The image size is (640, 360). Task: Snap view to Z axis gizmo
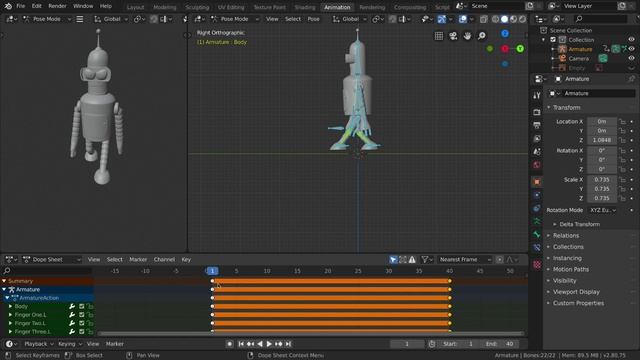pyautogui.click(x=505, y=33)
